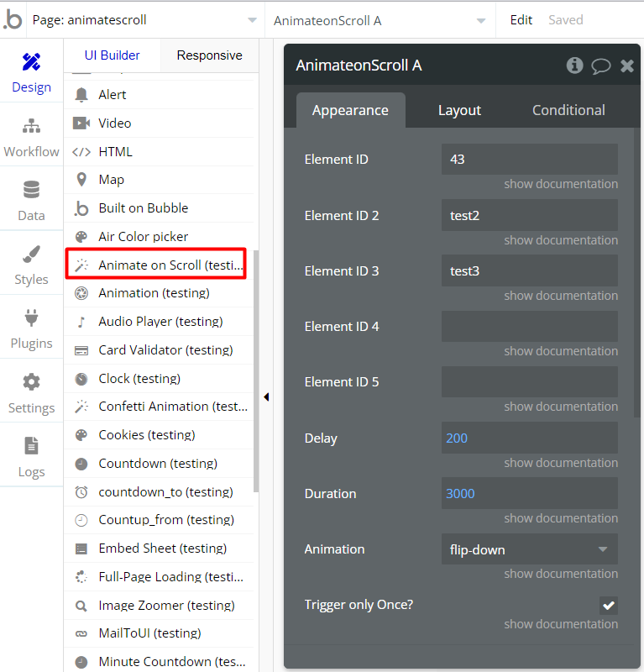644x672 pixels.
Task: Select the Video camera element icon
Action: 81,123
